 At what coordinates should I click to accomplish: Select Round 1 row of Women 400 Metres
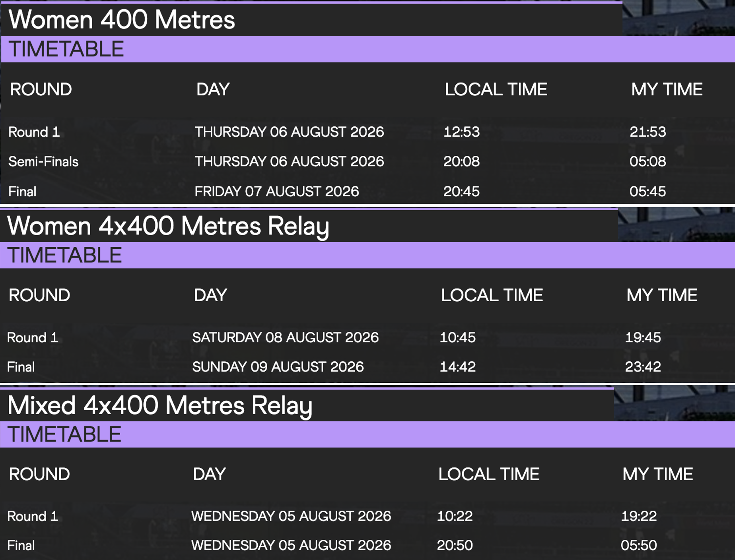tap(367, 132)
